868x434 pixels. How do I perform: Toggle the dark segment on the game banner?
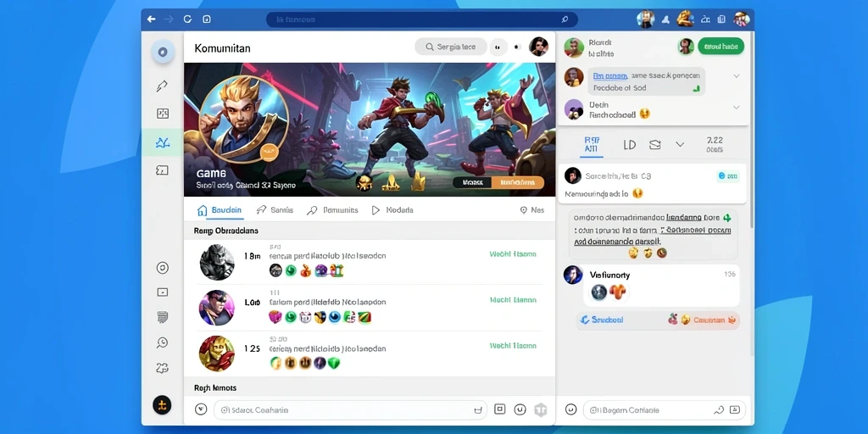472,182
